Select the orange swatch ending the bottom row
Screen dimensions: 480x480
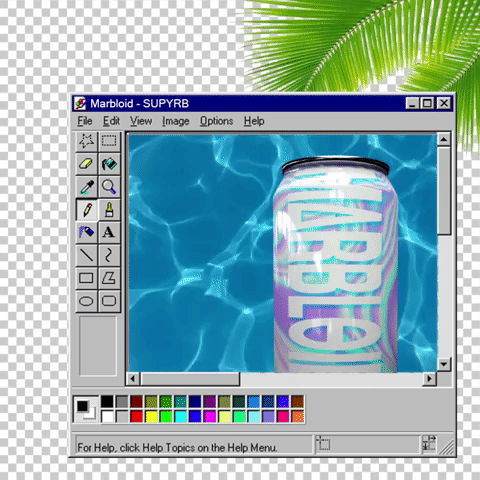[298, 416]
